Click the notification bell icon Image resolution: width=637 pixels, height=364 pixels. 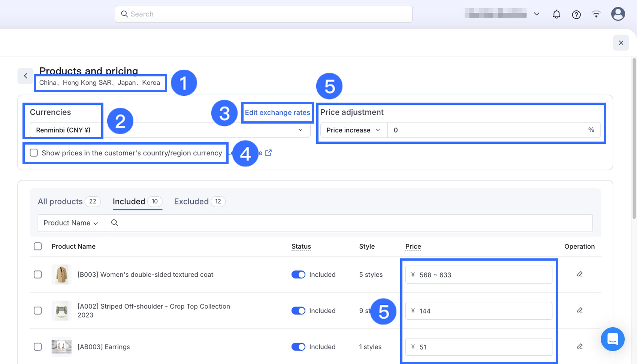[x=556, y=14]
